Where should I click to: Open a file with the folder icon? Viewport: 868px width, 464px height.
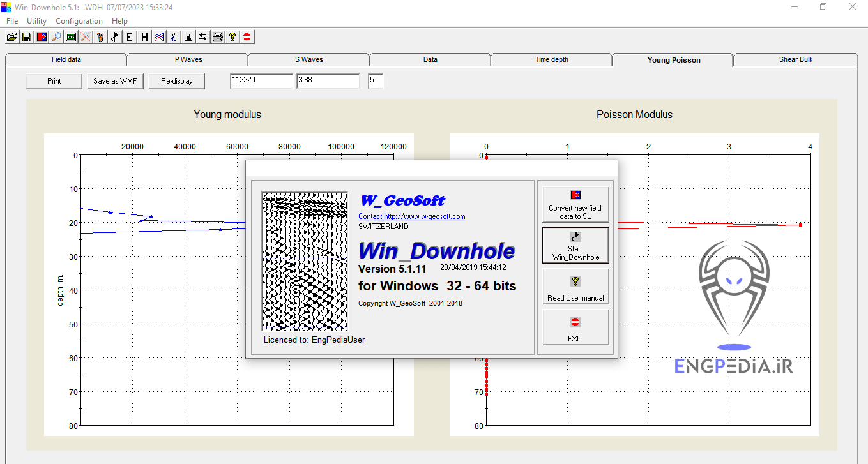11,36
